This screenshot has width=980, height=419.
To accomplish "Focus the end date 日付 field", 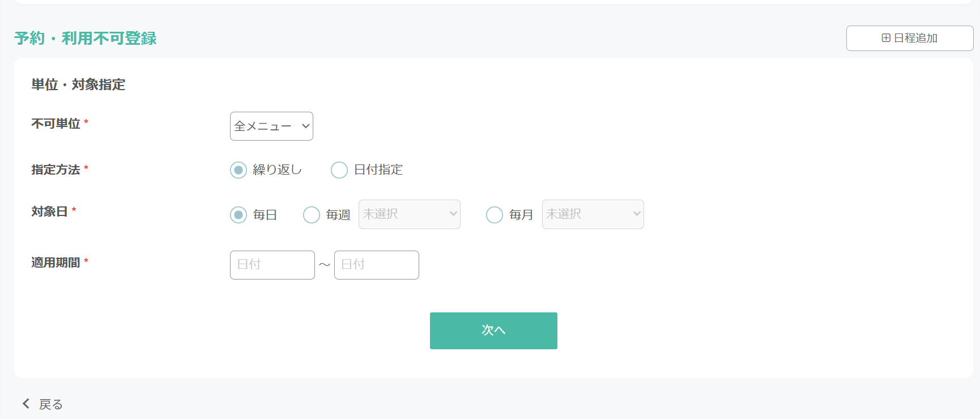I will 377,265.
